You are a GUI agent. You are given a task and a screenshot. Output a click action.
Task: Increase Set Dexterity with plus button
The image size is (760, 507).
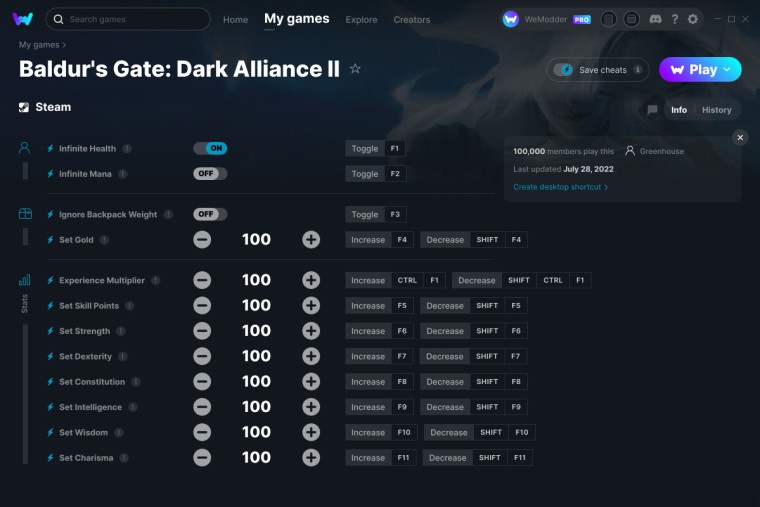(311, 356)
